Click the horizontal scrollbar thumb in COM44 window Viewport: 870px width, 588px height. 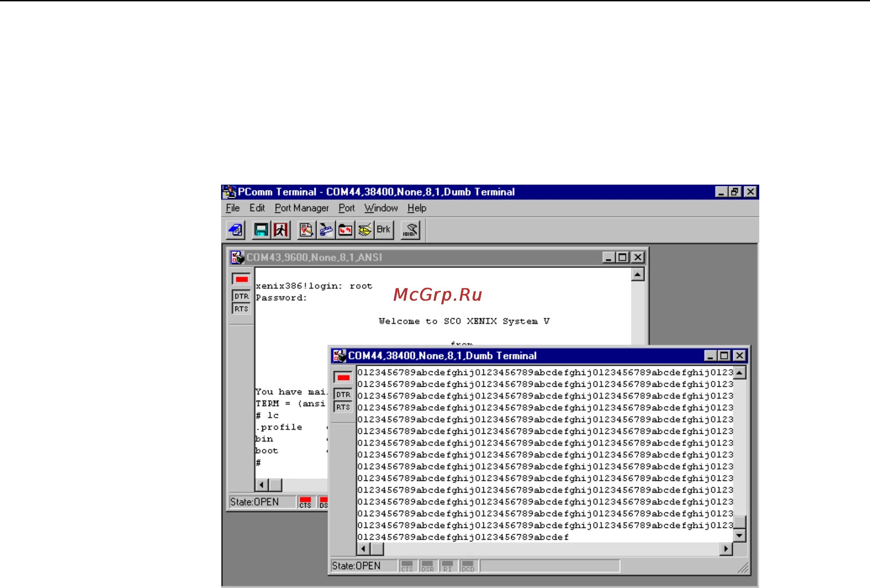click(x=377, y=549)
